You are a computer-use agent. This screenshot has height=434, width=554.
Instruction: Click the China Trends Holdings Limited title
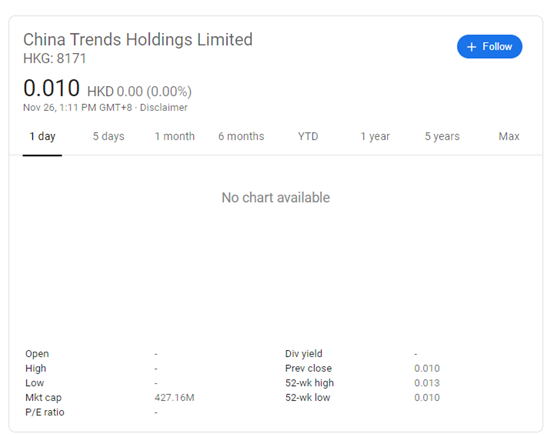138,40
